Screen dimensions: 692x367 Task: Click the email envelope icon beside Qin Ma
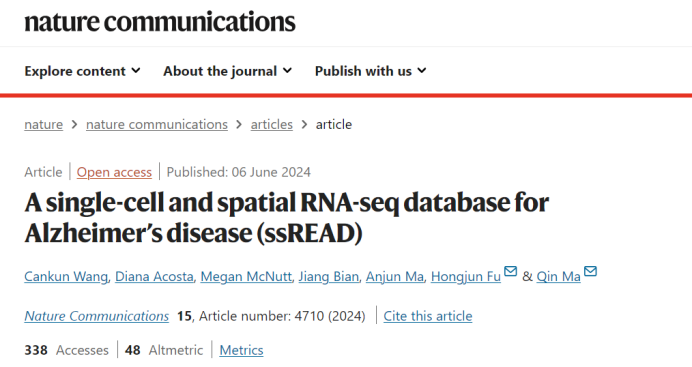pyautogui.click(x=590, y=271)
